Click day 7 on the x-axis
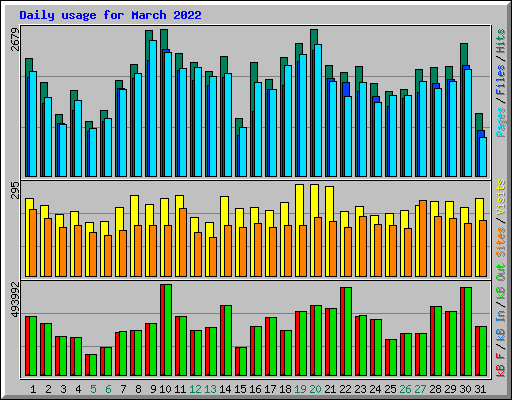Image resolution: width=512 pixels, height=400 pixels. [123, 389]
